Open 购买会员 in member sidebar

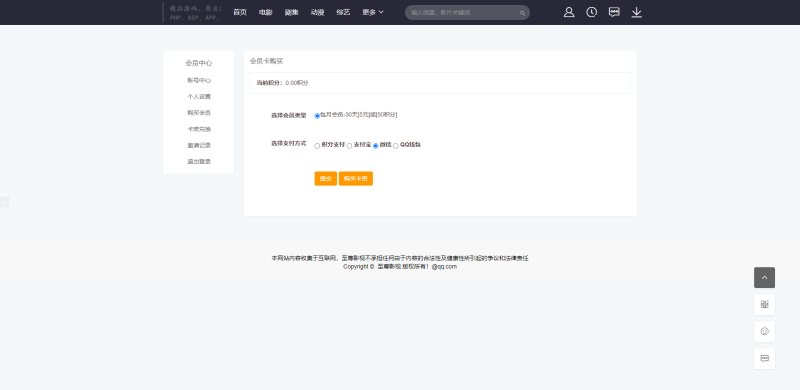pyautogui.click(x=198, y=113)
